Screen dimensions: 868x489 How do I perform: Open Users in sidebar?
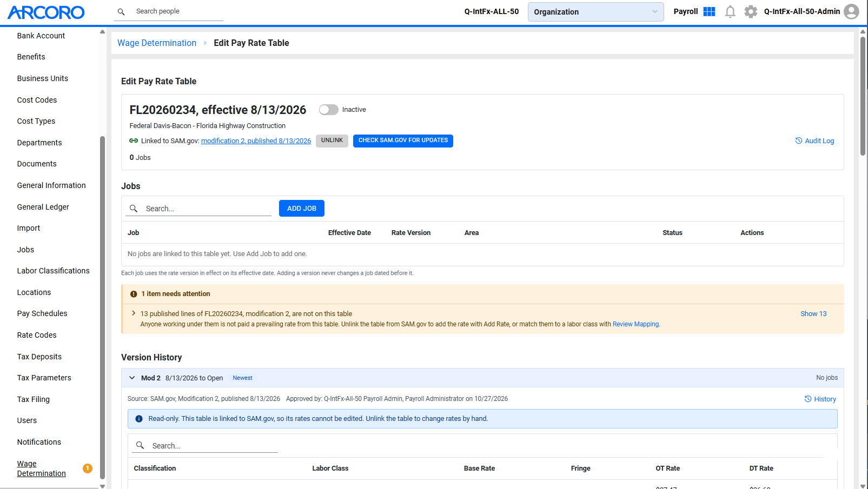27,420
